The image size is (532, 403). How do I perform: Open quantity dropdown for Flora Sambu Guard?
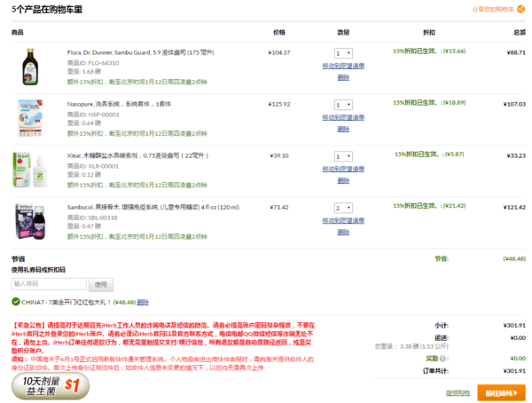coord(343,53)
